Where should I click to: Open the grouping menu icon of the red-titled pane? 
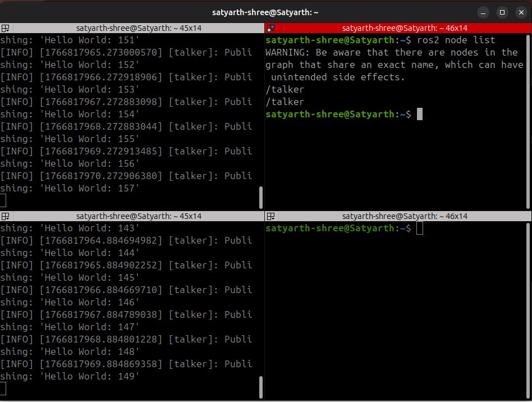(x=270, y=28)
